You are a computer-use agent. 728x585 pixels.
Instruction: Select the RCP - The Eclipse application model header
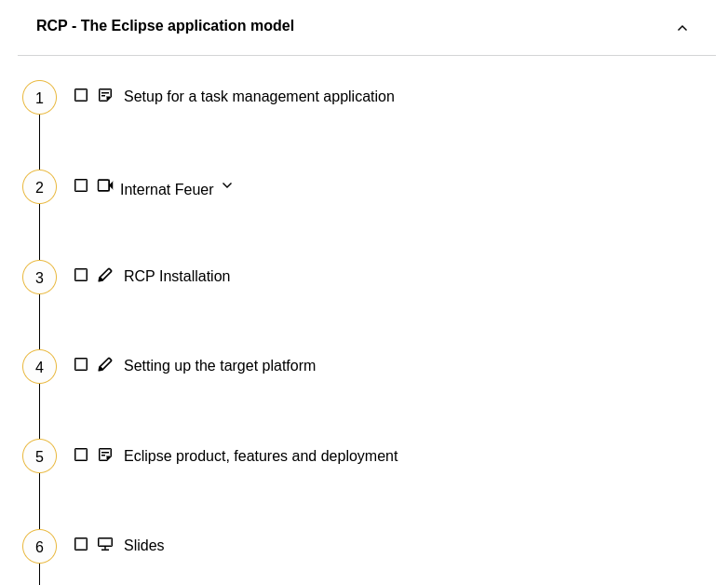(x=165, y=25)
